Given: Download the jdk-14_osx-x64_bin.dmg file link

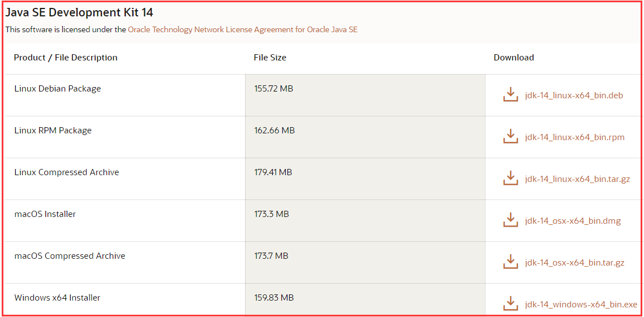Looking at the screenshot, I should point(573,221).
